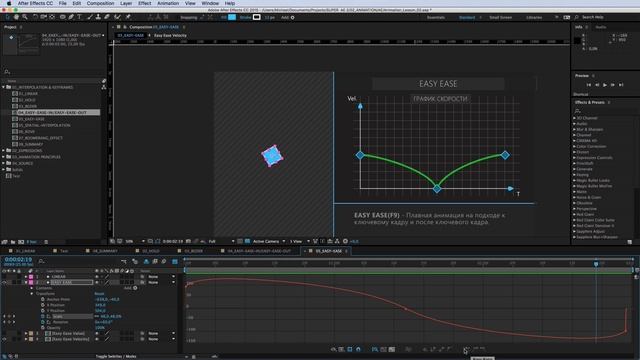This screenshot has height=360, width=640.
Task: Switch to the Essentials workspace
Action: click(436, 18)
